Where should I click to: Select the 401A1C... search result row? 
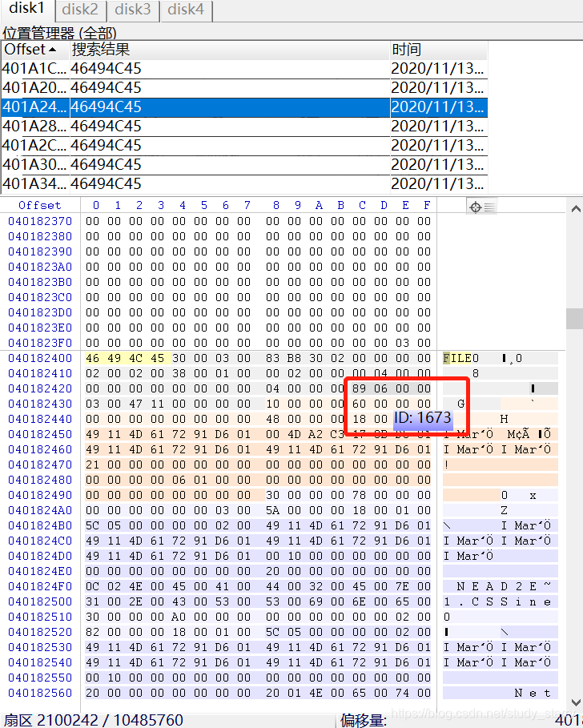[244, 69]
